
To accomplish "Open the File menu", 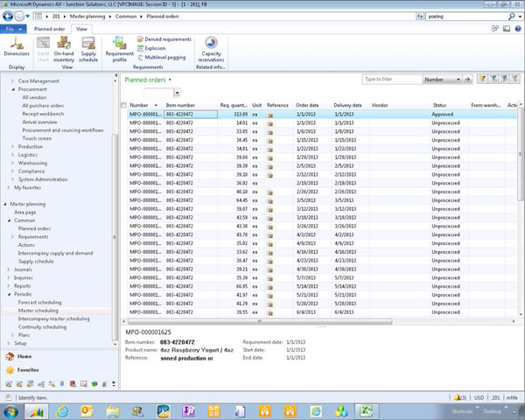I will pyautogui.click(x=14, y=29).
